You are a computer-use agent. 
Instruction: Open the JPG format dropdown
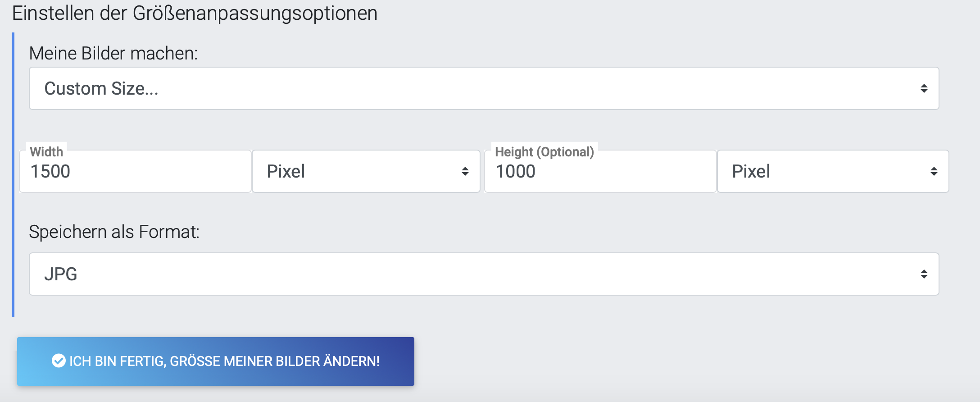click(x=484, y=274)
